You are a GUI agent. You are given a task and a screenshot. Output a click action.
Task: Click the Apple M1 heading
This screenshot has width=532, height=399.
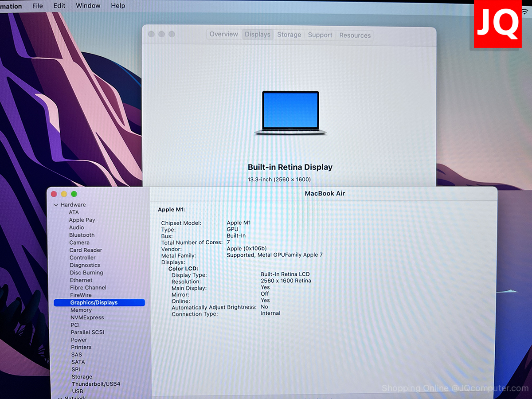[x=172, y=210]
